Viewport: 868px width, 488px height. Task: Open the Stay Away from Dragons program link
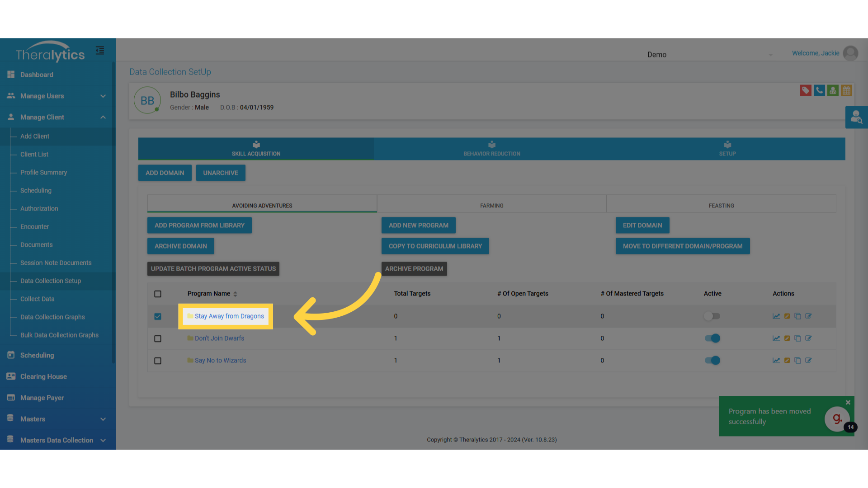click(x=229, y=316)
